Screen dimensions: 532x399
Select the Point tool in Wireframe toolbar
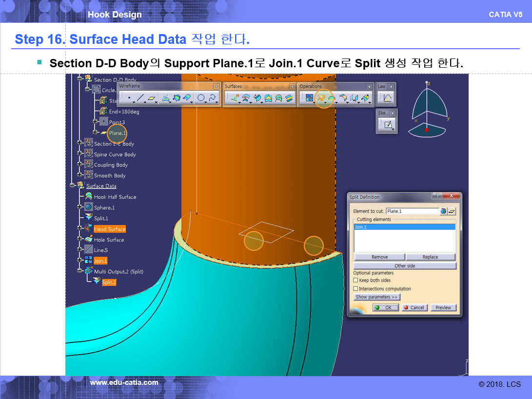pyautogui.click(x=129, y=98)
